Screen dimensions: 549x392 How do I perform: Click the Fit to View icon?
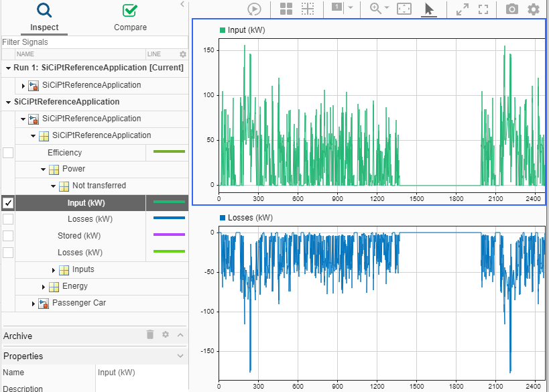[404, 9]
